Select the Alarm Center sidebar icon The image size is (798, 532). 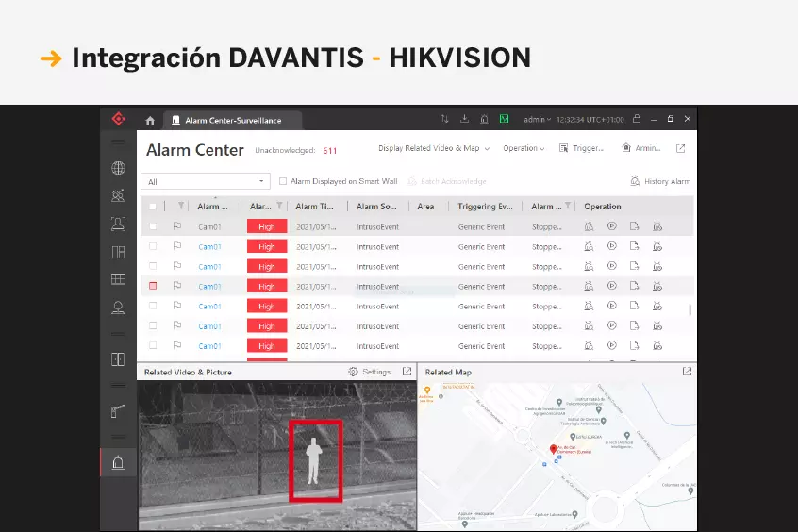point(118,462)
